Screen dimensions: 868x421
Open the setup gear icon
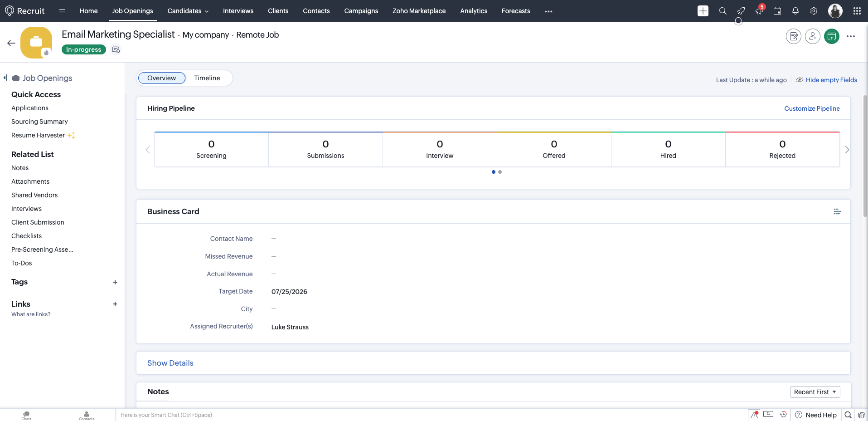click(x=814, y=11)
